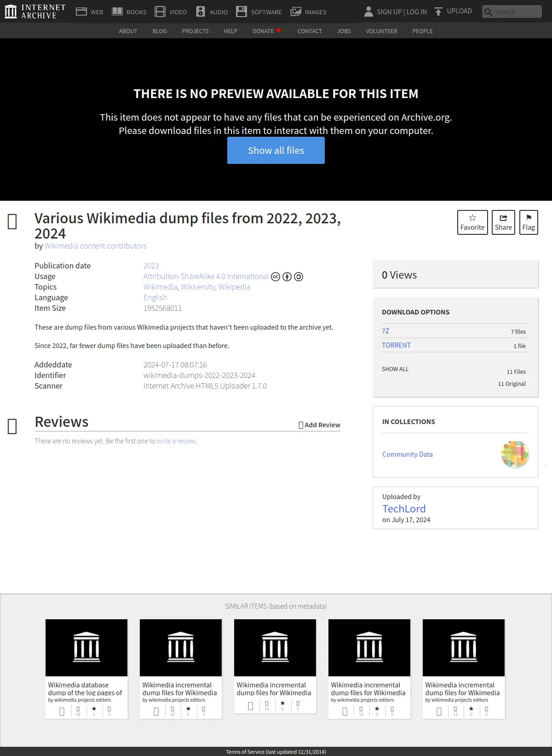Open the Web section icon
Viewport: 552px width, 756px height.
point(81,12)
